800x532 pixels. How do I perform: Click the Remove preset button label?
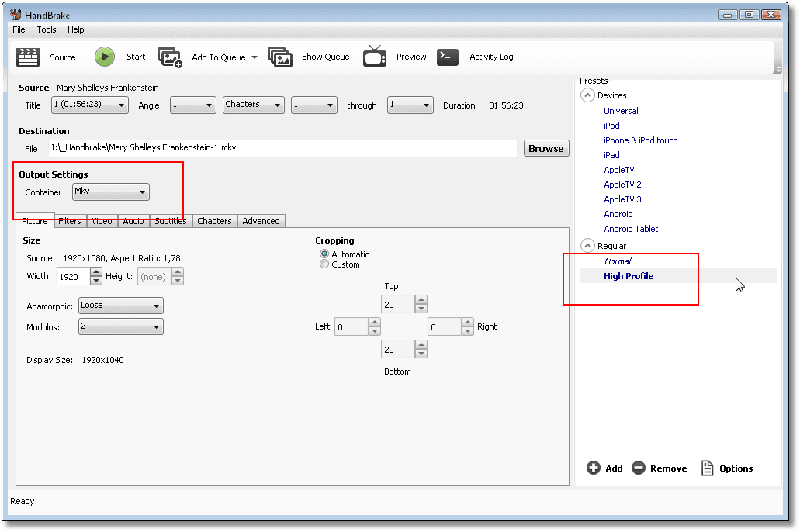668,468
